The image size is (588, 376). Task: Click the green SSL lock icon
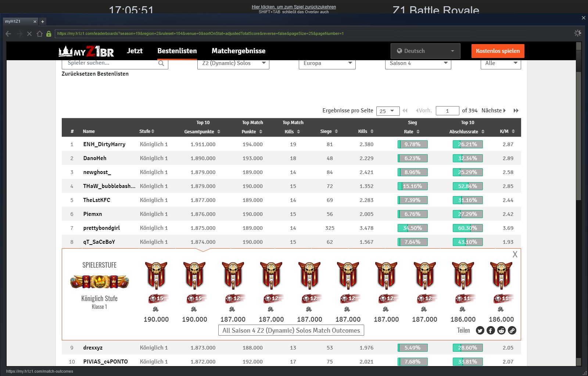tap(49, 34)
